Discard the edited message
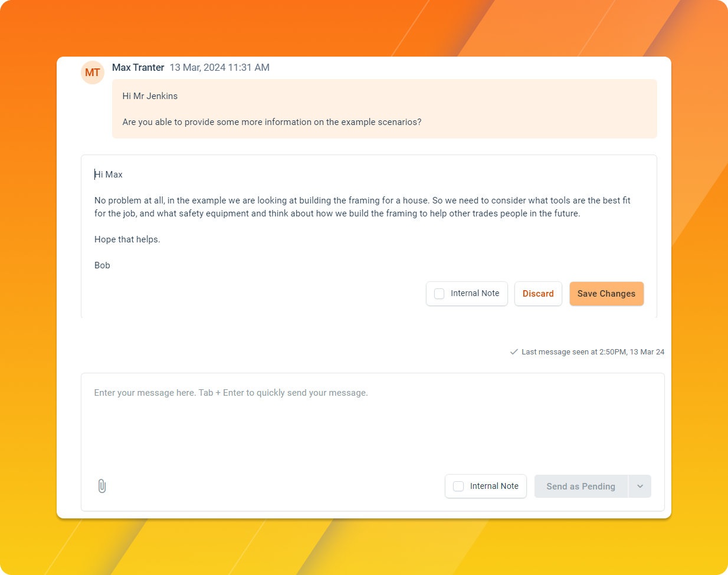Viewport: 728px width, 575px height. tap(538, 294)
